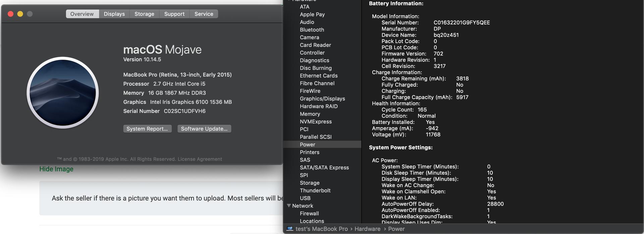
Task: Click the Full Charge Capacity value 5917
Action: pyautogui.click(x=462, y=97)
